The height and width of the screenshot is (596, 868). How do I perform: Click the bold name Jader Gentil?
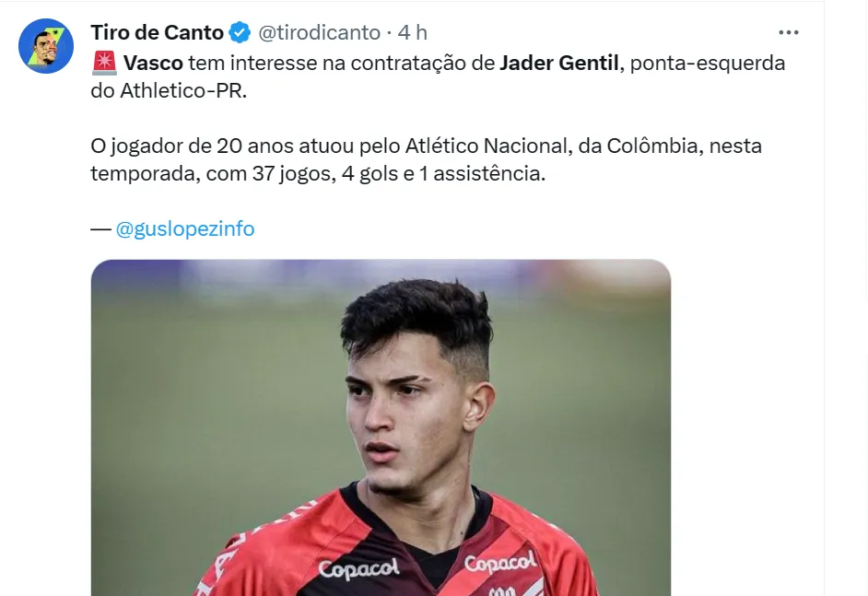coord(558,64)
